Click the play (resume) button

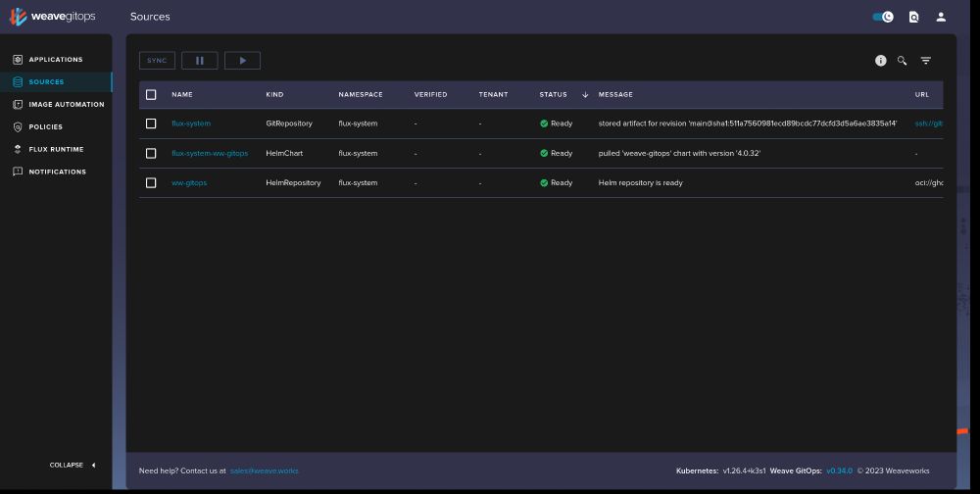(x=242, y=61)
